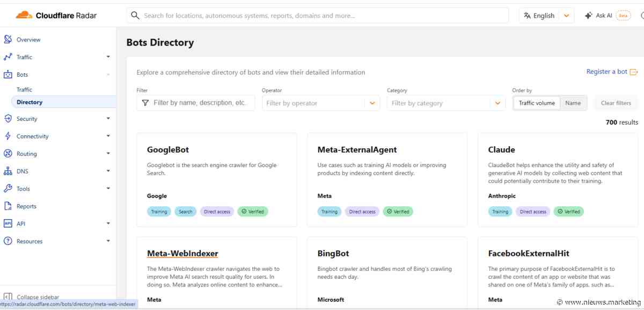Click the Bots robot icon
Image resolution: width=644 pixels, height=310 pixels.
[x=8, y=75]
